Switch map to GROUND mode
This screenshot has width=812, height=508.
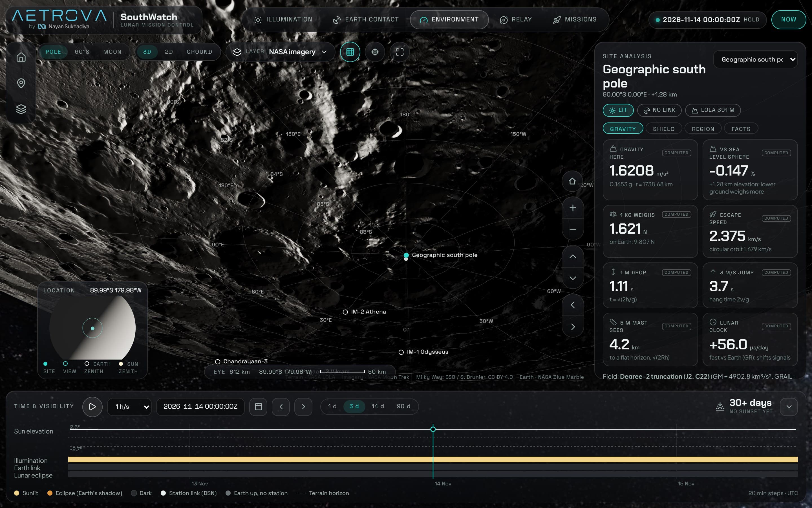click(x=199, y=52)
